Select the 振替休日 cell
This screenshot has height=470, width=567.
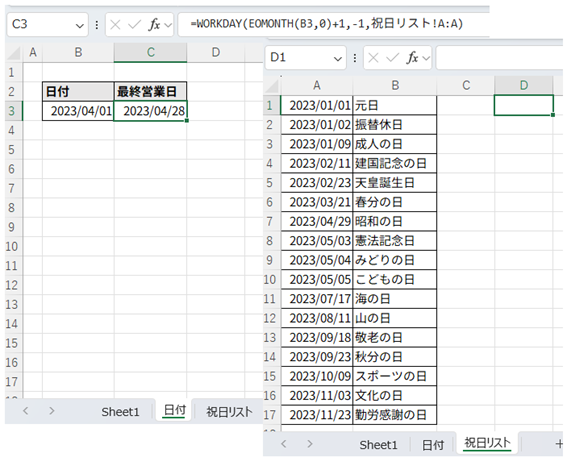click(395, 125)
